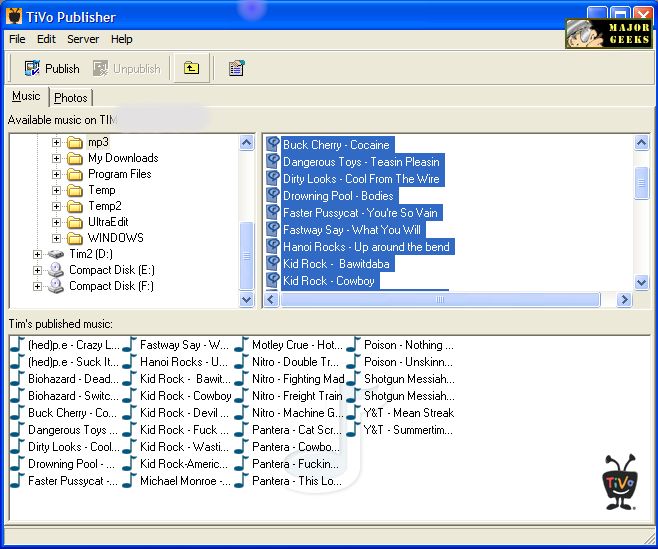The height and width of the screenshot is (549, 658).
Task: Expand the Program Files folder node
Action: (57, 174)
